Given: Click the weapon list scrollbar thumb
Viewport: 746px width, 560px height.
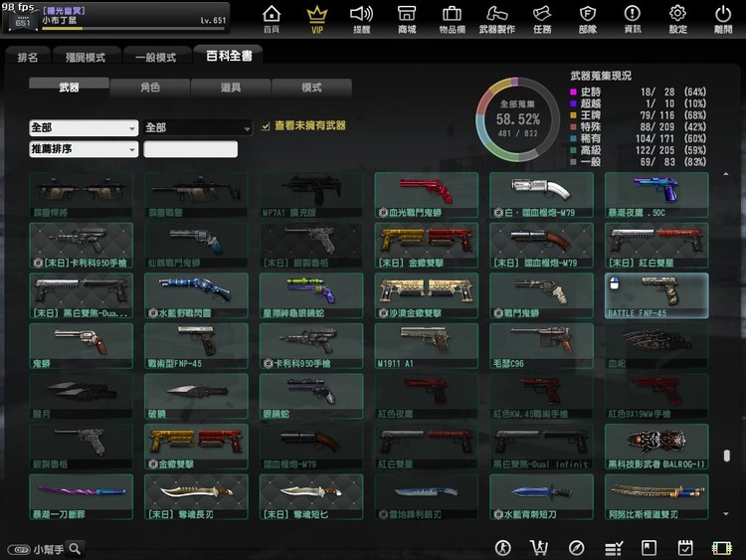Looking at the screenshot, I should [x=726, y=456].
